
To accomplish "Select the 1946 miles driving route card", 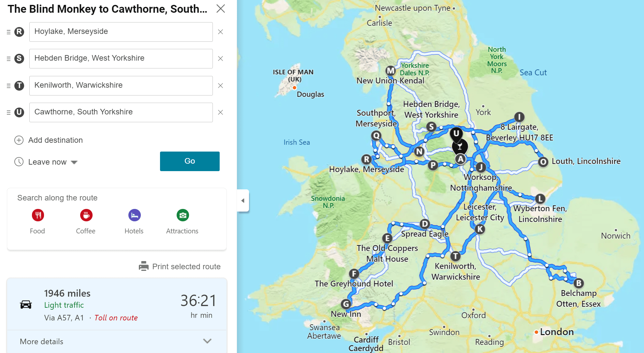I will click(x=117, y=304).
